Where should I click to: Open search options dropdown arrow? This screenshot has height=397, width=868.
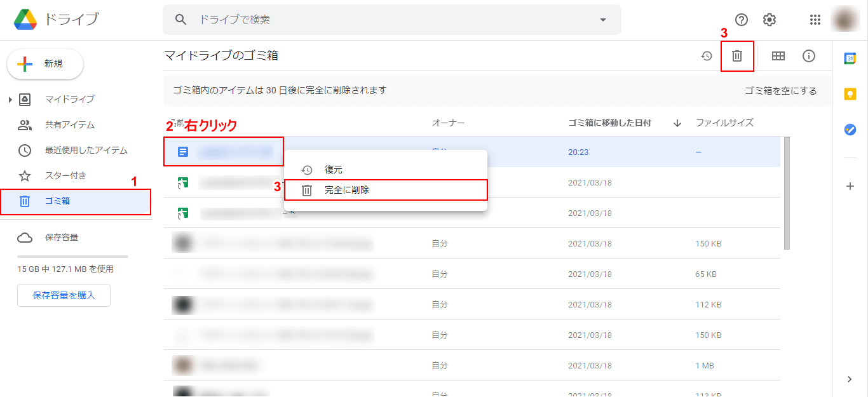pos(603,20)
